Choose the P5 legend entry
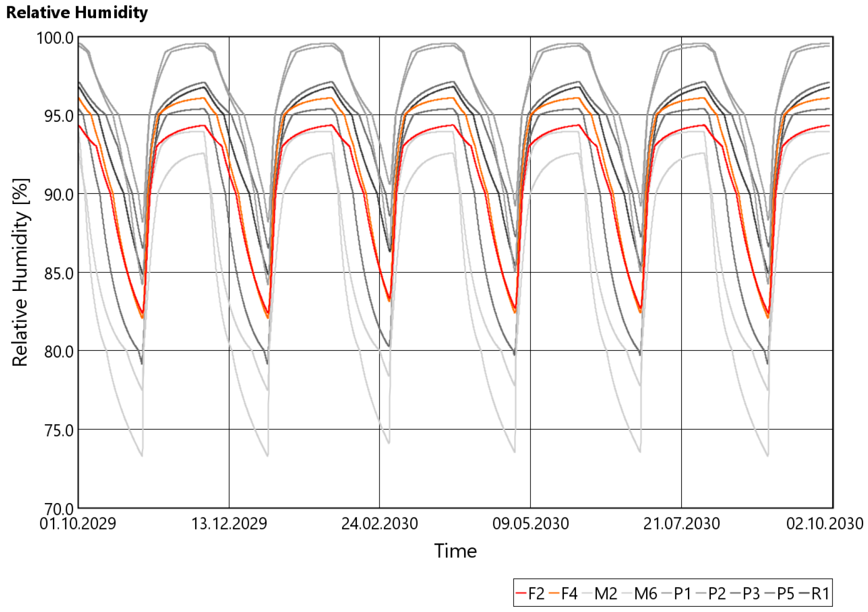 point(780,594)
